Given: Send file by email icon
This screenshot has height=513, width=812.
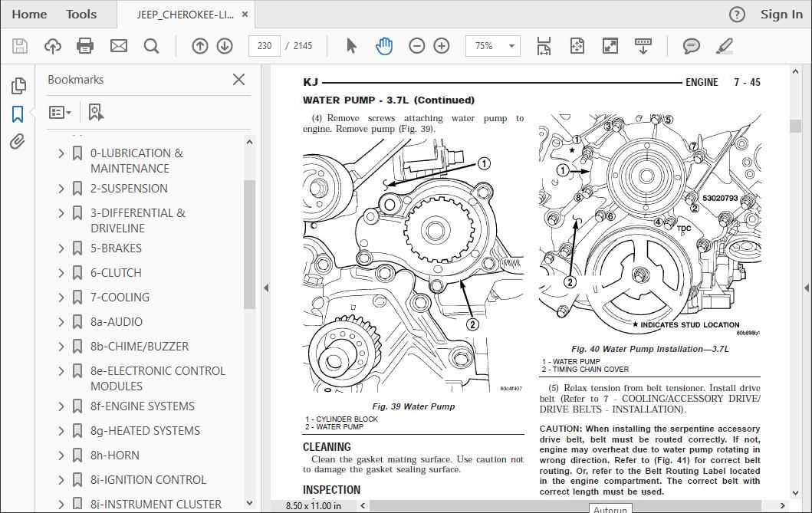Looking at the screenshot, I should pyautogui.click(x=119, y=46).
